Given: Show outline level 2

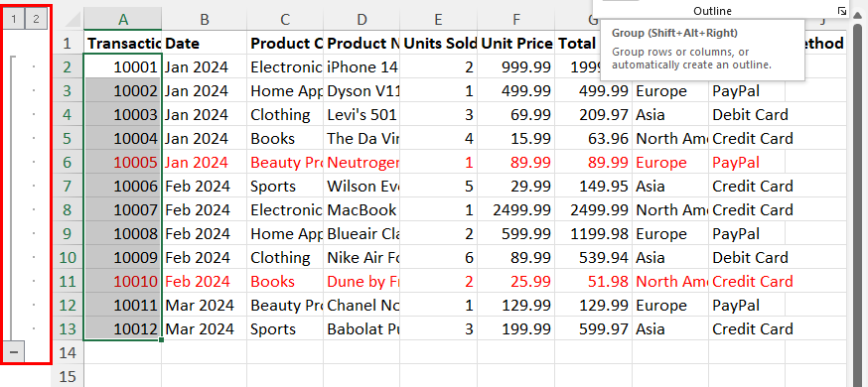Looking at the screenshot, I should 36,20.
